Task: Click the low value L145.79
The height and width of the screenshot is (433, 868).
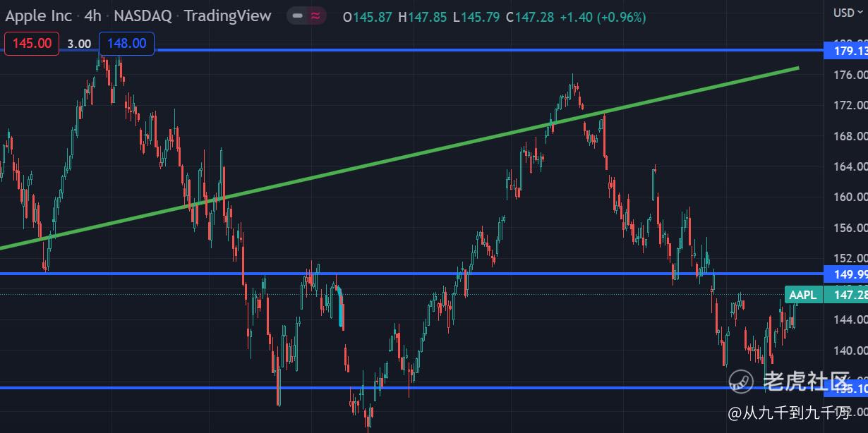Action: [477, 17]
